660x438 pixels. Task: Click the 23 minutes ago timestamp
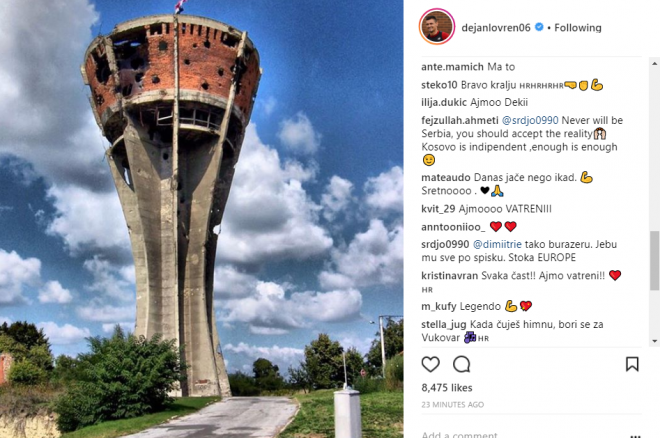click(x=452, y=405)
